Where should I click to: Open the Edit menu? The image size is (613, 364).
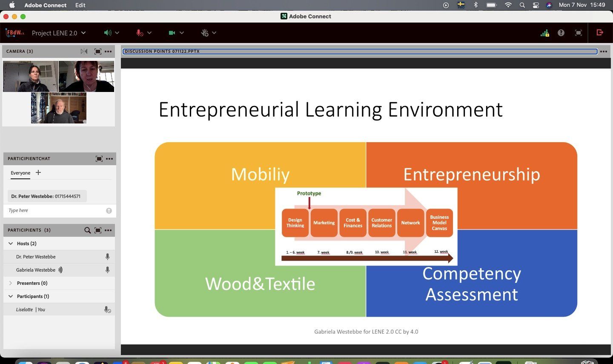click(x=80, y=5)
